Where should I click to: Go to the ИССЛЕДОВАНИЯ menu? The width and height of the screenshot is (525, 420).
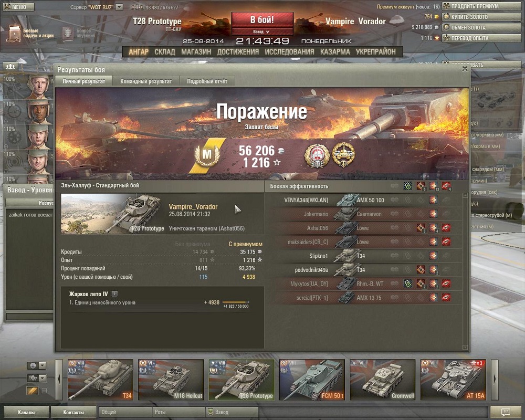289,51
